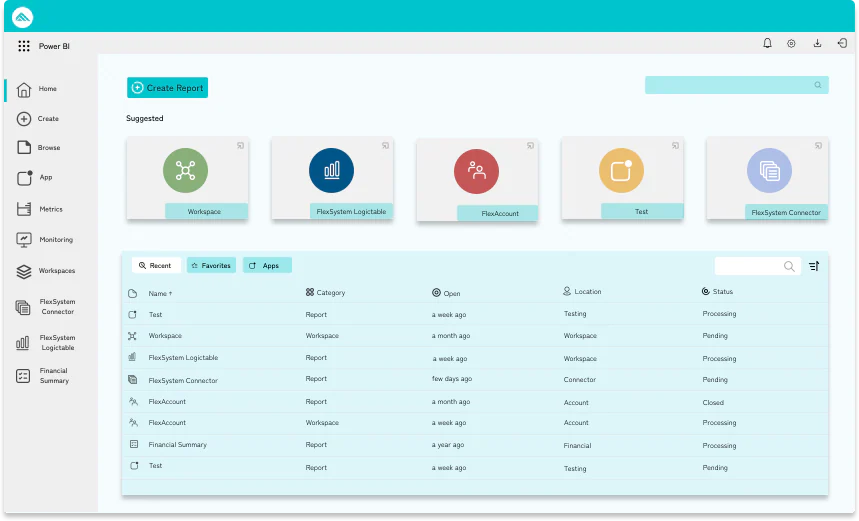Click the Test label on suggested card
The image size is (859, 521).
click(642, 211)
